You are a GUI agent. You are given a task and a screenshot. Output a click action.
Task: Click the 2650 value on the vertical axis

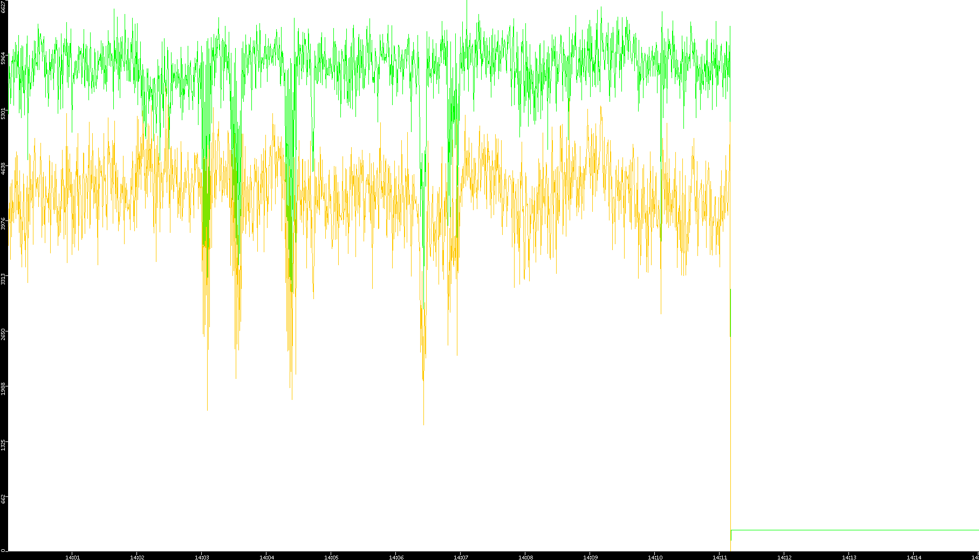click(3, 334)
